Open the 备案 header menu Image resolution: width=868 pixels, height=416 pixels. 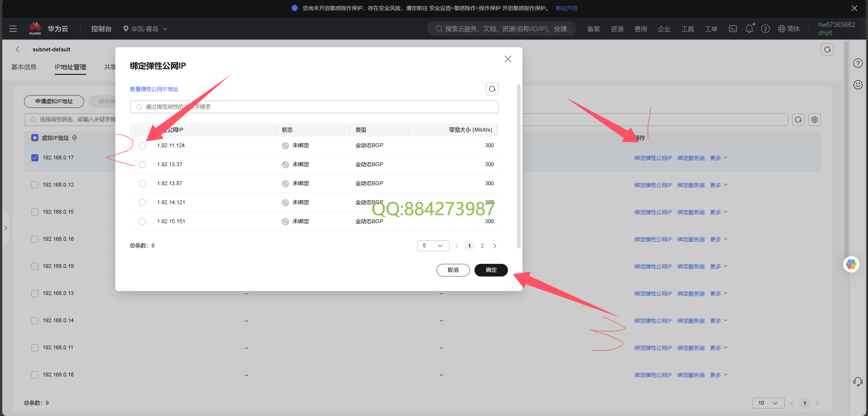pos(593,29)
